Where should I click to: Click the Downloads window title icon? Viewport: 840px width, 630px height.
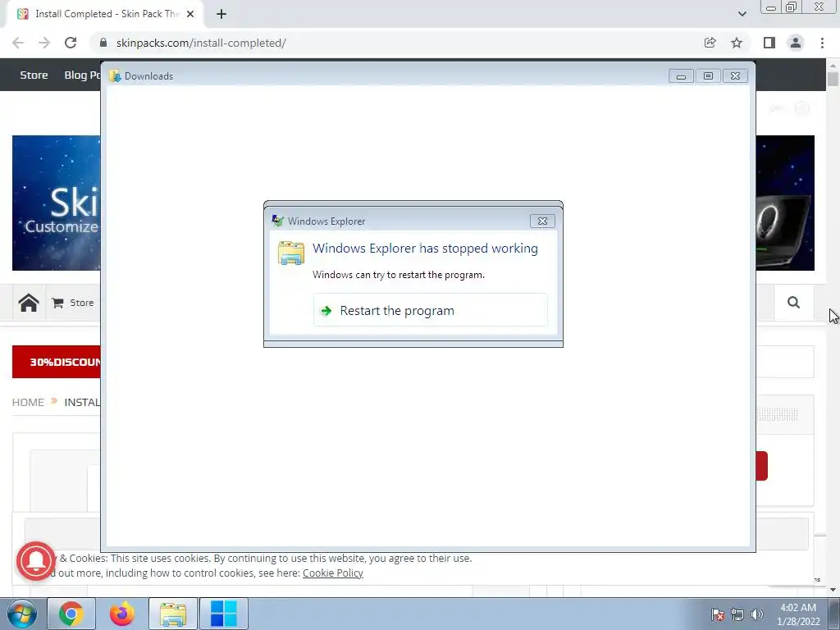click(x=115, y=76)
